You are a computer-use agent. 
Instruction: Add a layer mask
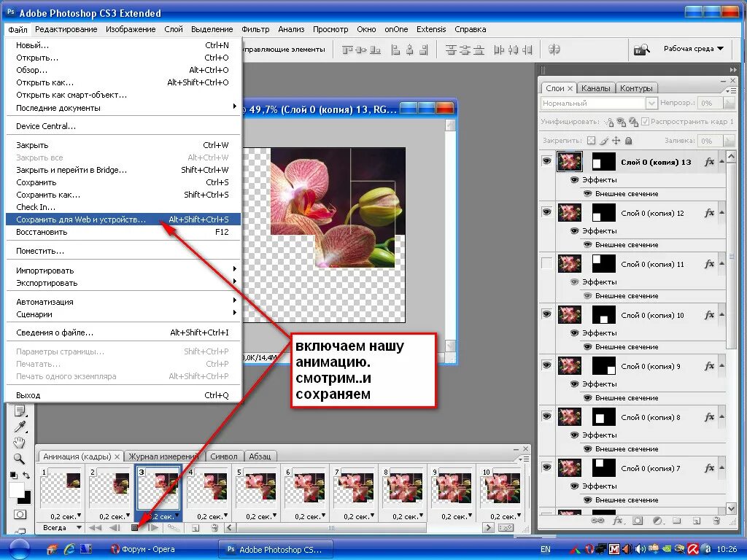(638, 521)
